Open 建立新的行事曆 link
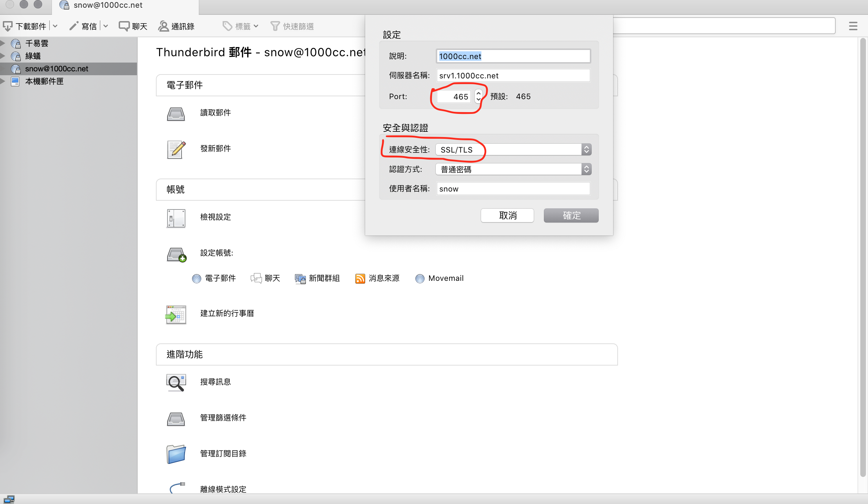Image resolution: width=868 pixels, height=504 pixels. (x=227, y=313)
